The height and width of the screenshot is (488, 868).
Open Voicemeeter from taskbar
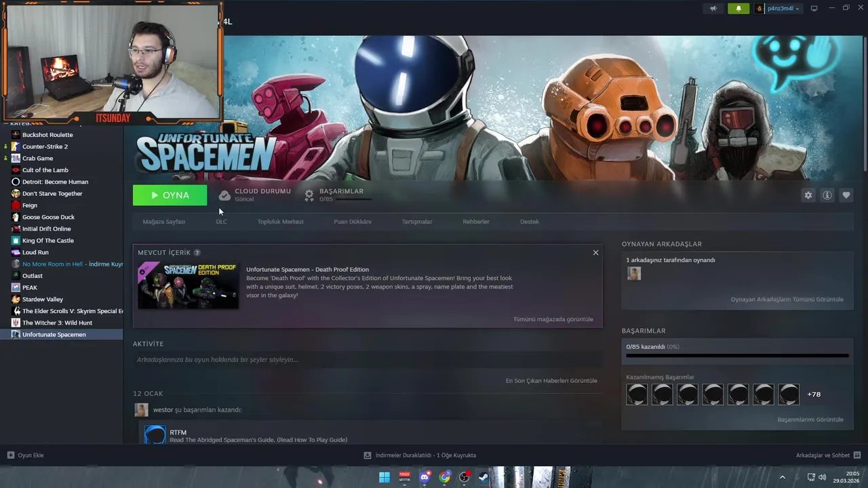pyautogui.click(x=405, y=477)
